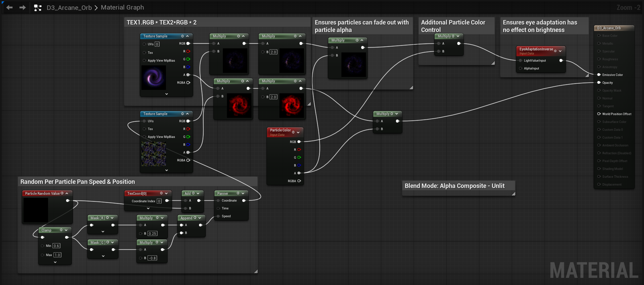Viewport: 644px width, 285px height.
Task: Select the 'TEX1.RGB * TEX2*RGB * 2' comment title
Action: pyautogui.click(x=162, y=22)
